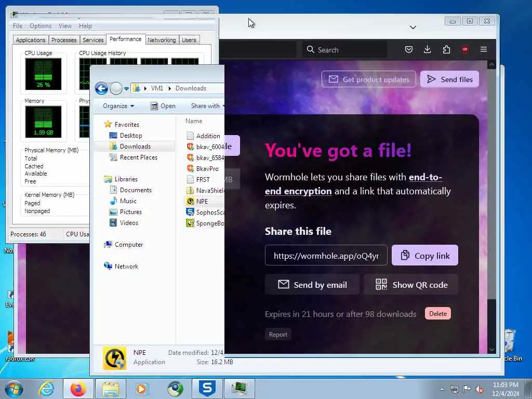Image resolution: width=532 pixels, height=399 pixels.
Task: Open the Documents library
Action: (x=131, y=190)
